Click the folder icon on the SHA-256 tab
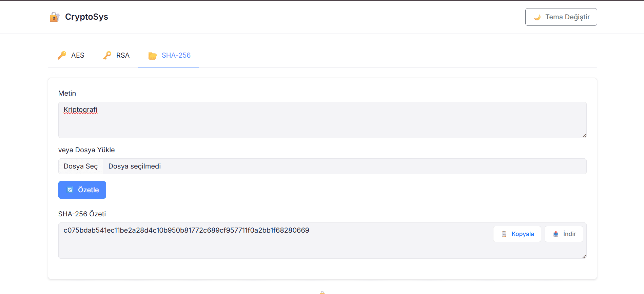Viewport: 644px width, 294px height. coord(153,56)
